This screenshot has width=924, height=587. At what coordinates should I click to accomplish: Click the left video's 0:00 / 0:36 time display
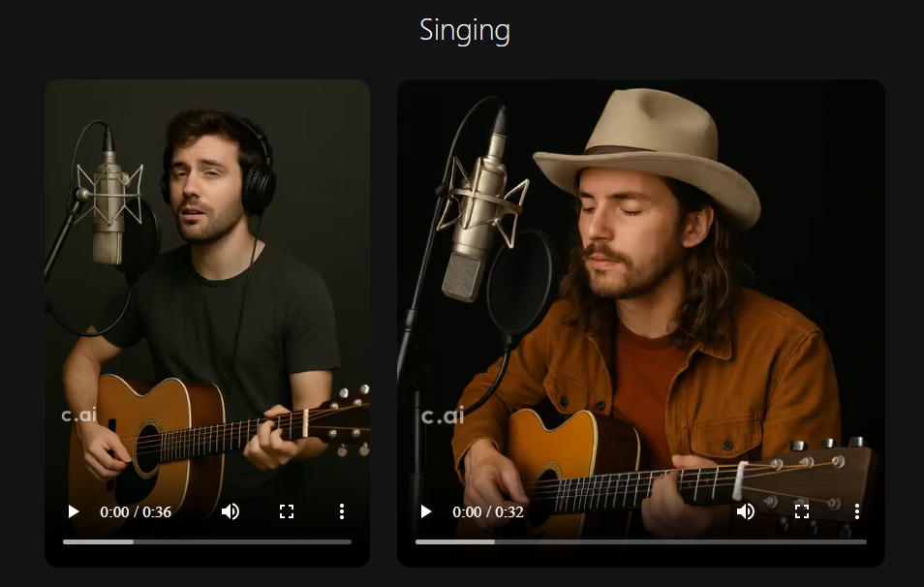tap(136, 512)
